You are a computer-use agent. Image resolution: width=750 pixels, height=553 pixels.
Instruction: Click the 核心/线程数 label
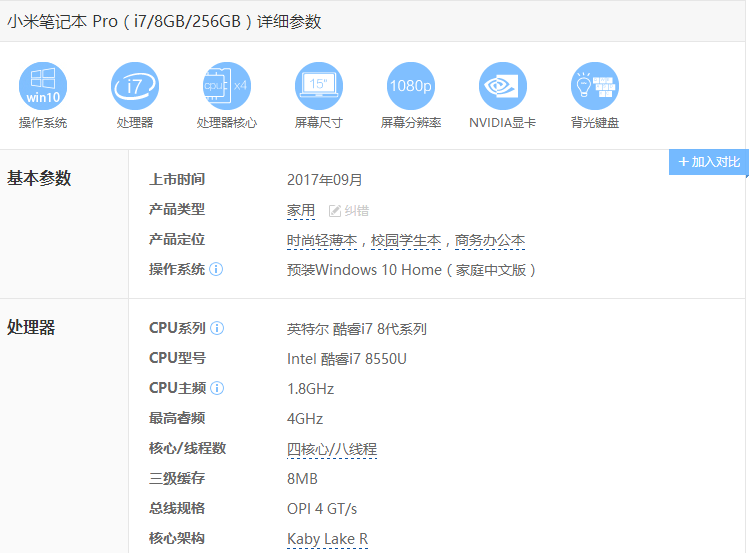pos(188,448)
